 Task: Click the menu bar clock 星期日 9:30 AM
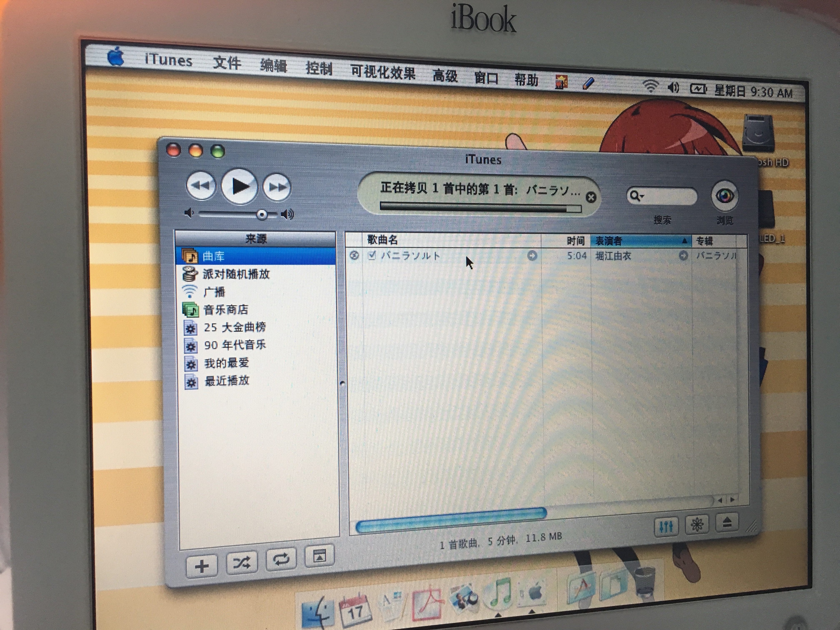coord(753,92)
